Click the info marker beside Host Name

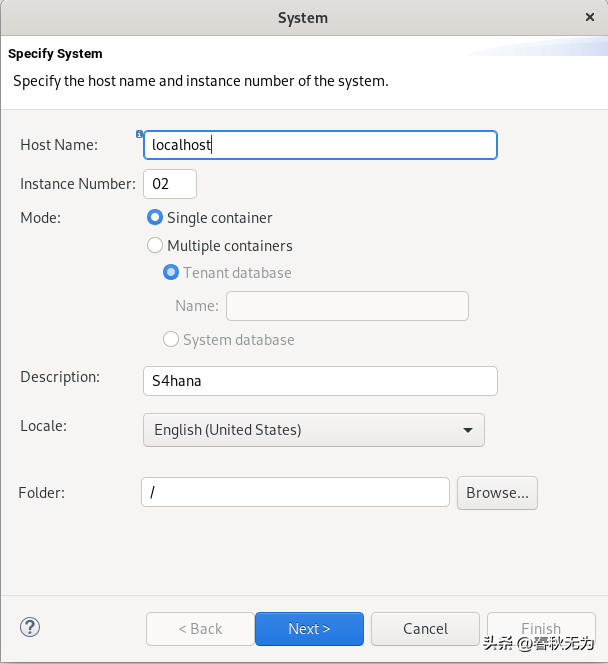139,133
